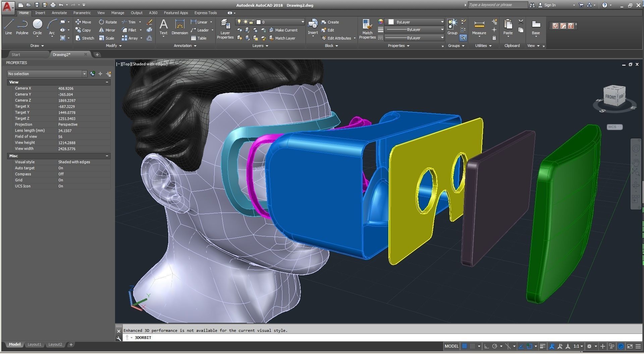Open the Insert ribbon tab
Screen dimensions: 644x354
coord(40,13)
